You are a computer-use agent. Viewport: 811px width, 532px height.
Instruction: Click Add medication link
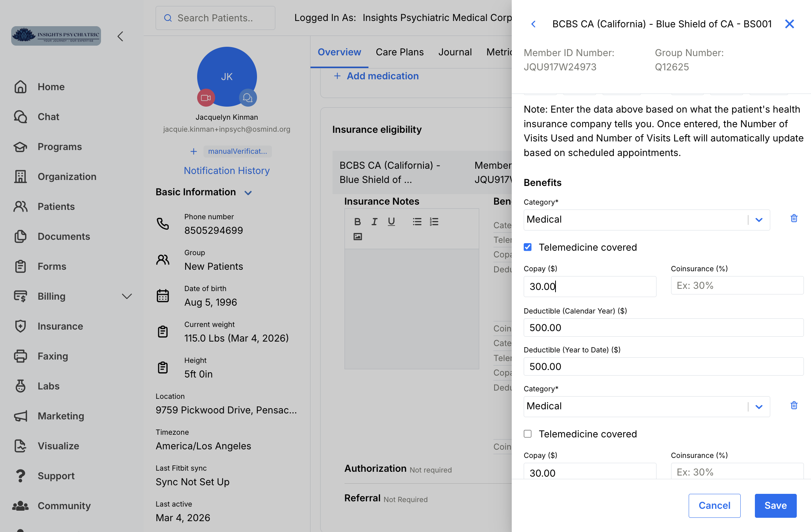[x=376, y=76]
